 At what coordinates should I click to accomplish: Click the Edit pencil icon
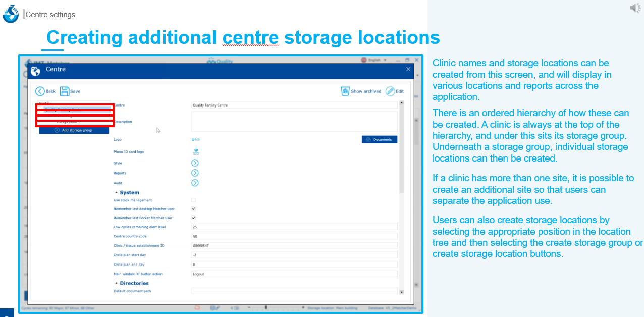point(390,91)
